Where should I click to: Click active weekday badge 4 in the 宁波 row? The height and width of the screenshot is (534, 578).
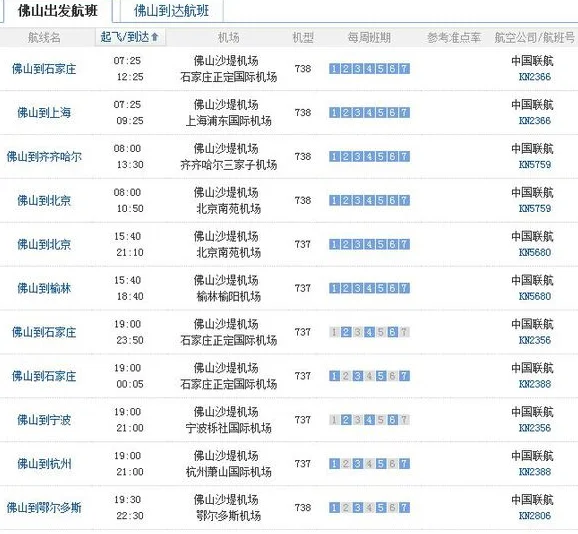coord(369,419)
